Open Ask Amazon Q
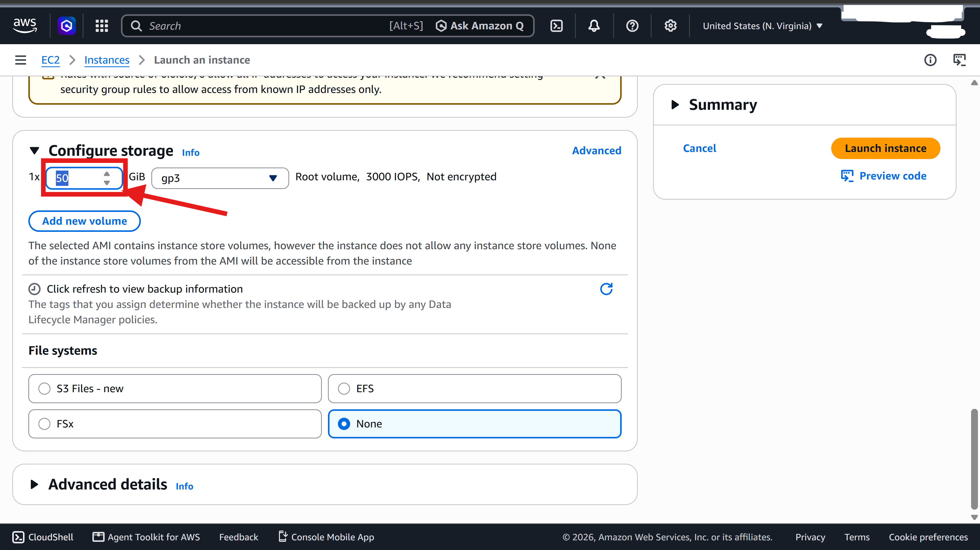The image size is (980, 550). pyautogui.click(x=480, y=26)
